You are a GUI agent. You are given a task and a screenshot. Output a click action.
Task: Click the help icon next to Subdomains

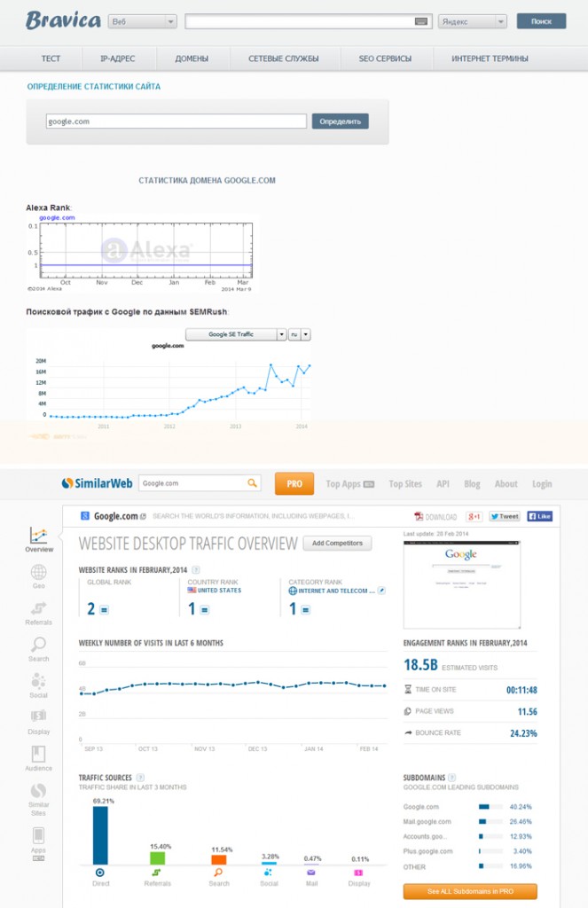coord(451,778)
